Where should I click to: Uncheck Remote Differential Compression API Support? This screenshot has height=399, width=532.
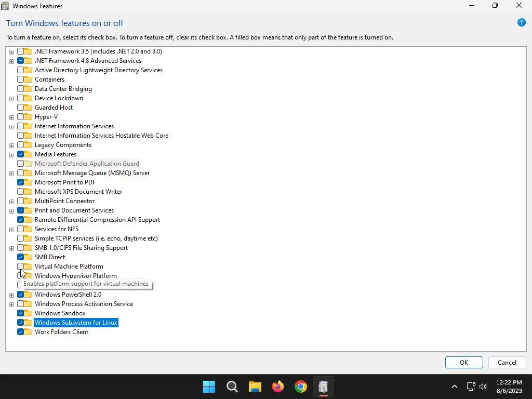point(20,220)
